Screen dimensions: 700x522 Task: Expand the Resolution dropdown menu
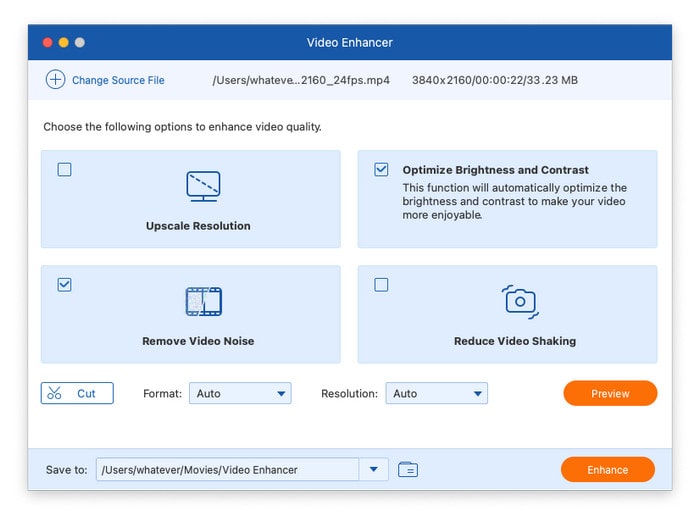tap(437, 394)
